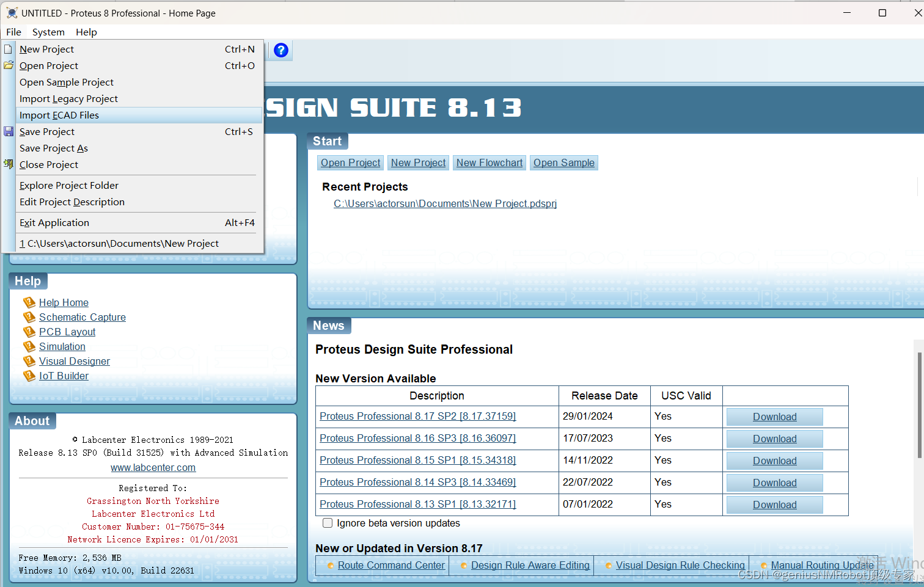Click the bullet icon beside Visual Design Rule Checking

tap(609, 566)
